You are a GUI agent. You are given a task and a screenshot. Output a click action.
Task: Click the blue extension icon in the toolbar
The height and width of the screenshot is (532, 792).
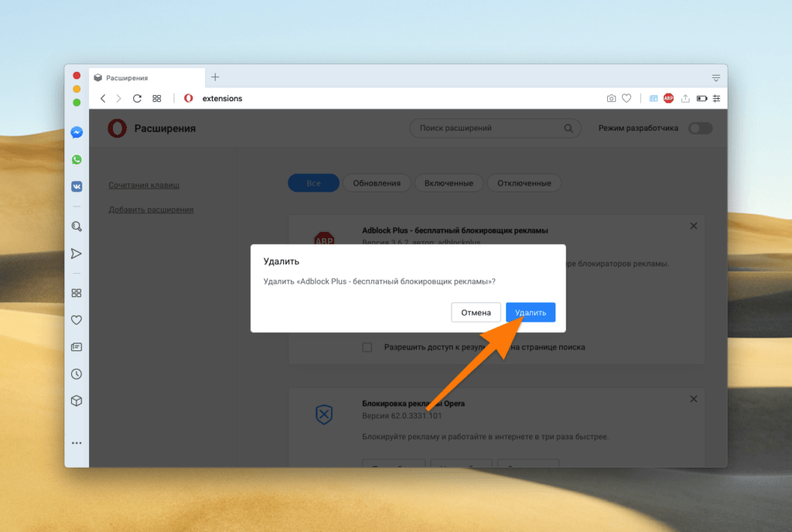(653, 98)
